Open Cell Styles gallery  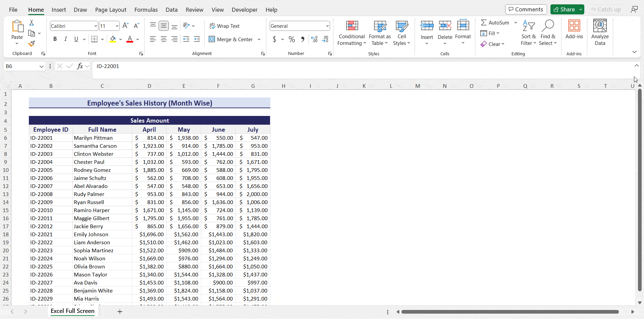point(401,33)
